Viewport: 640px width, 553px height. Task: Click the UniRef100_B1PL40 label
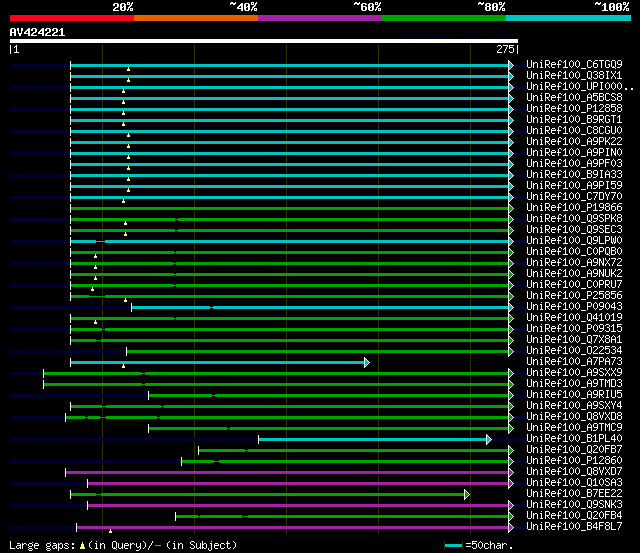pos(574,439)
